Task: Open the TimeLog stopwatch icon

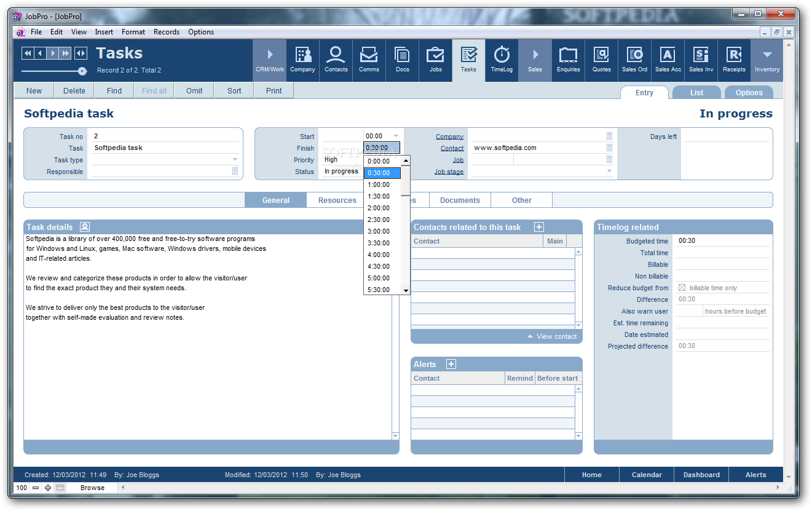Action: (x=502, y=60)
